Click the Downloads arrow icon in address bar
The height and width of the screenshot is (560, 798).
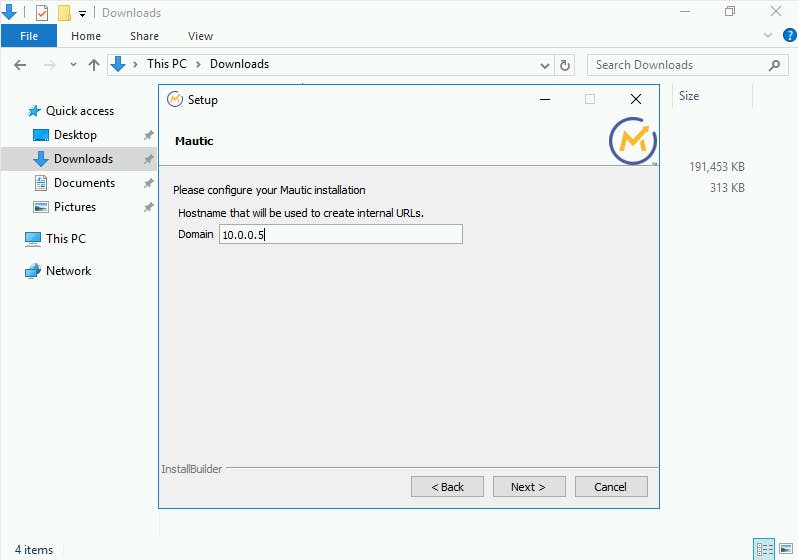click(118, 64)
